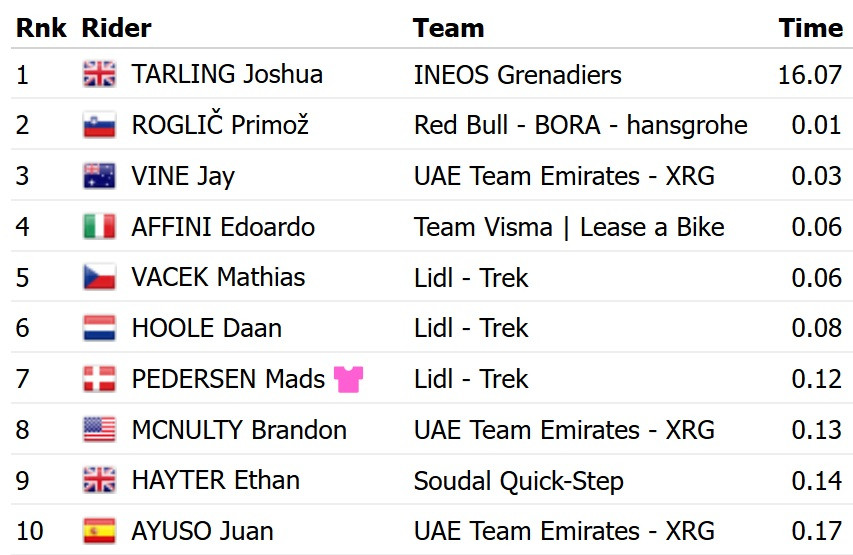The height and width of the screenshot is (555, 853).
Task: Open rider TARLING Joshua's profile
Action: coord(227,74)
